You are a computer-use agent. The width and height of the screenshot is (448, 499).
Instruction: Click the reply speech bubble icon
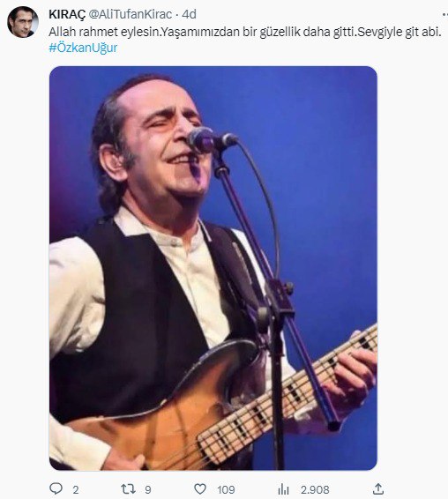(56, 488)
